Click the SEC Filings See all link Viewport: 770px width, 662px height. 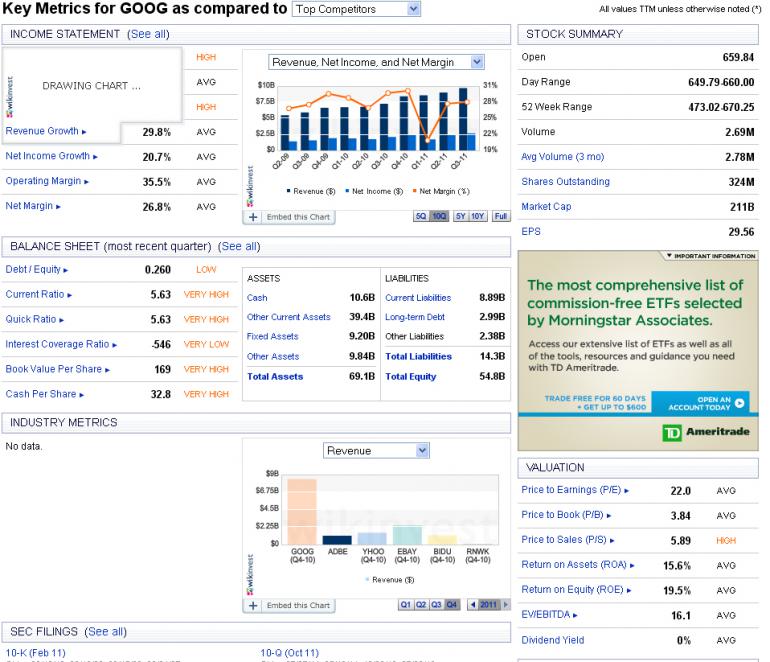pyautogui.click(x=105, y=632)
